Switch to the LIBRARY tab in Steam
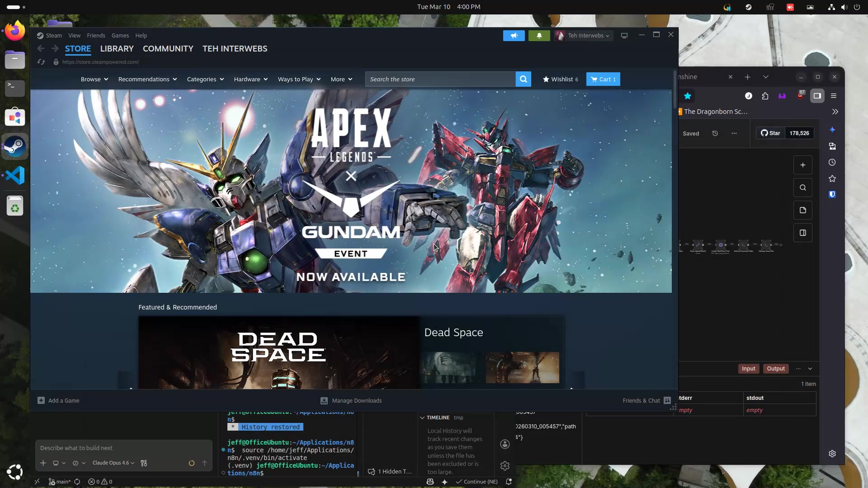This screenshot has width=868, height=488. coord(117,48)
